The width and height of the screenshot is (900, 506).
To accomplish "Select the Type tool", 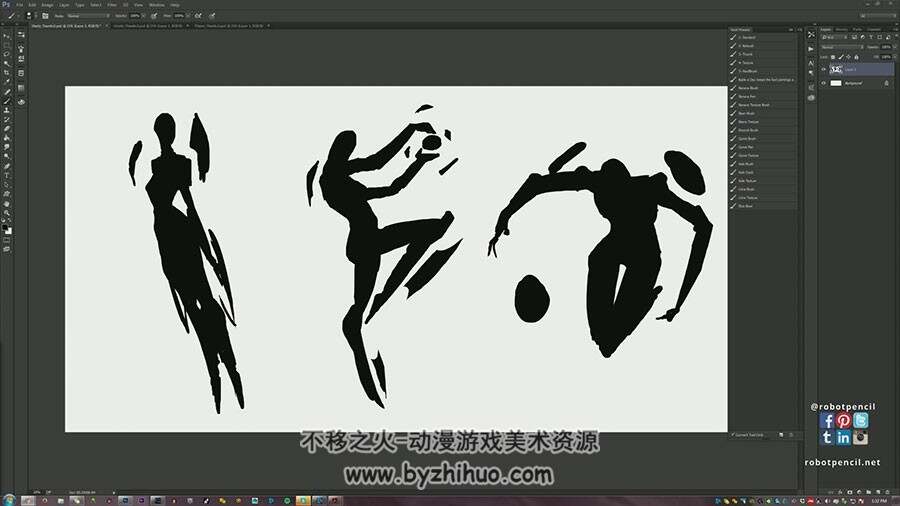I will [x=7, y=174].
